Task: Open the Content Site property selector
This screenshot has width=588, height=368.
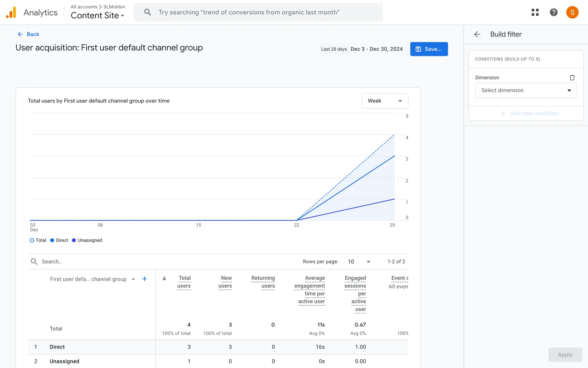Action: tap(97, 15)
